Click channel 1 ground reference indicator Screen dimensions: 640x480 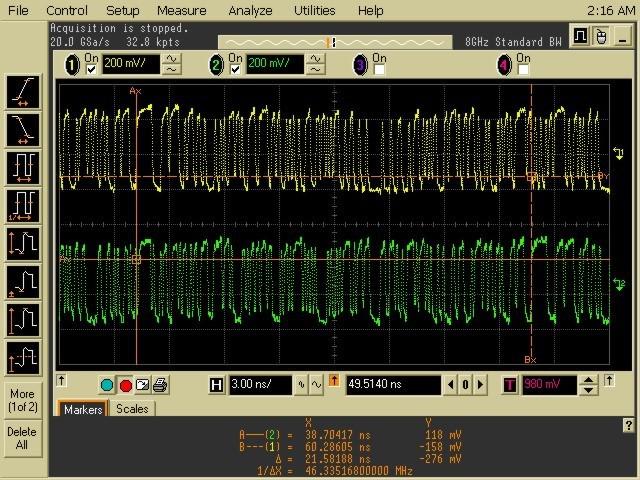point(618,153)
